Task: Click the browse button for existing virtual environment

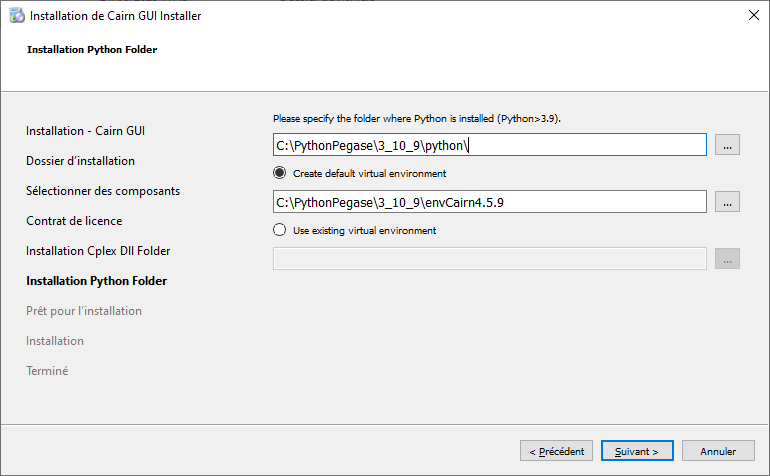Action: [727, 259]
